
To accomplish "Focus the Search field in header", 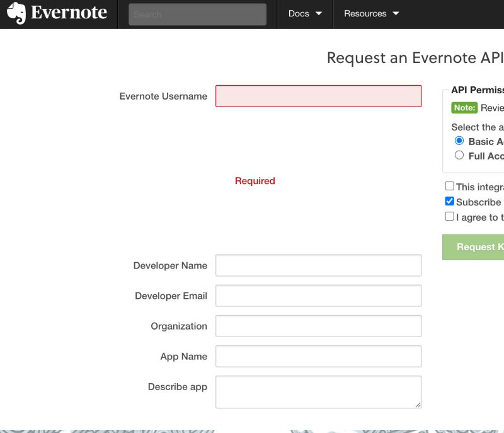I will pos(197,14).
